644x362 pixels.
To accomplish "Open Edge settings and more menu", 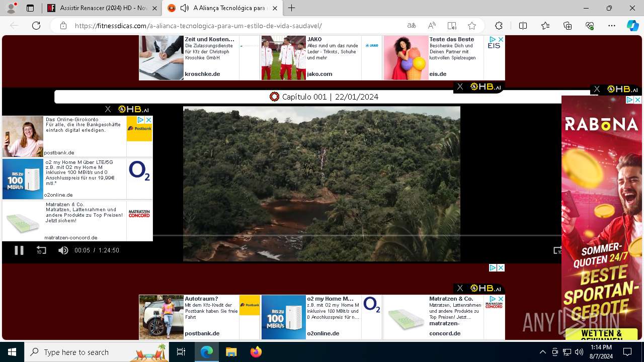I will point(612,26).
